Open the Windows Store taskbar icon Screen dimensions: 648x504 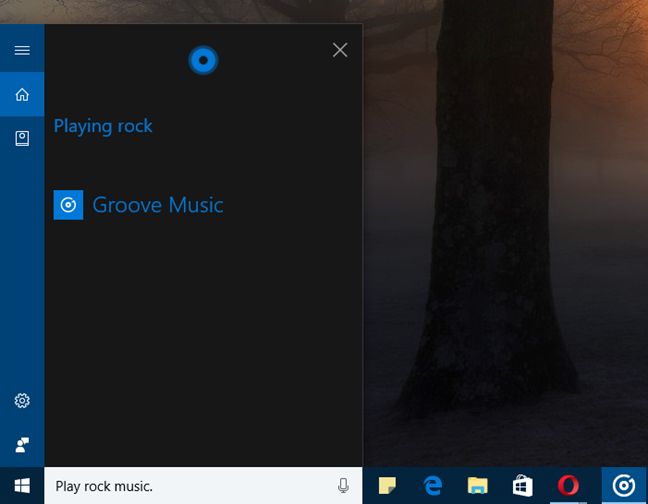(522, 485)
